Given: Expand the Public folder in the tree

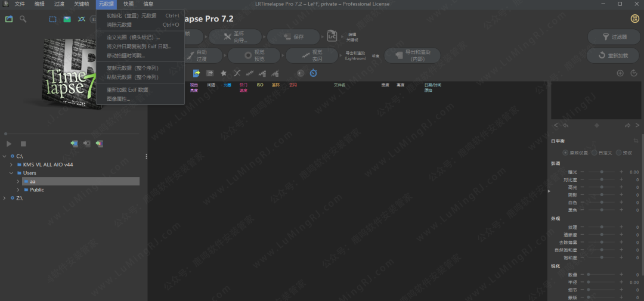Looking at the screenshot, I should tap(18, 190).
